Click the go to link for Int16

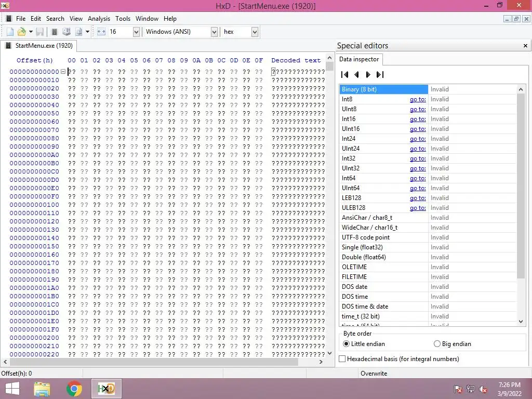[418, 119]
